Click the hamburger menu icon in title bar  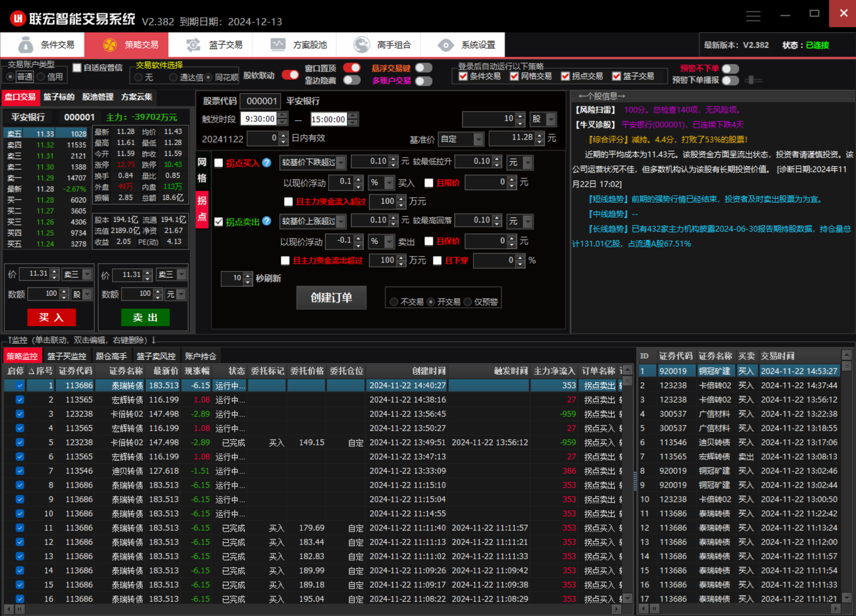point(753,16)
